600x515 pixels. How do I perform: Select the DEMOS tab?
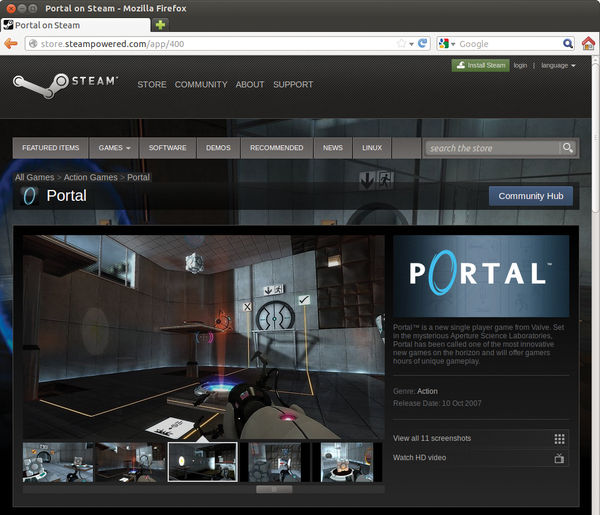(x=218, y=148)
